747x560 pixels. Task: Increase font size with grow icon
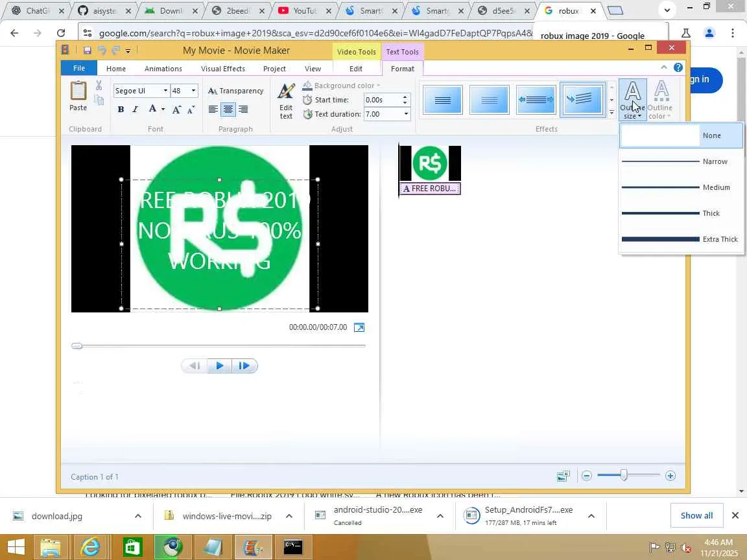(176, 110)
